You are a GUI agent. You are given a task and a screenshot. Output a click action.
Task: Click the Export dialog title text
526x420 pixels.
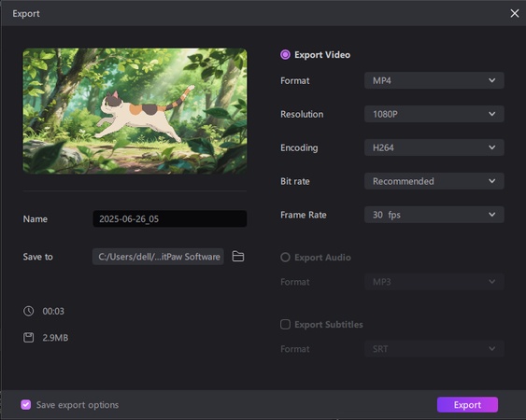click(26, 14)
